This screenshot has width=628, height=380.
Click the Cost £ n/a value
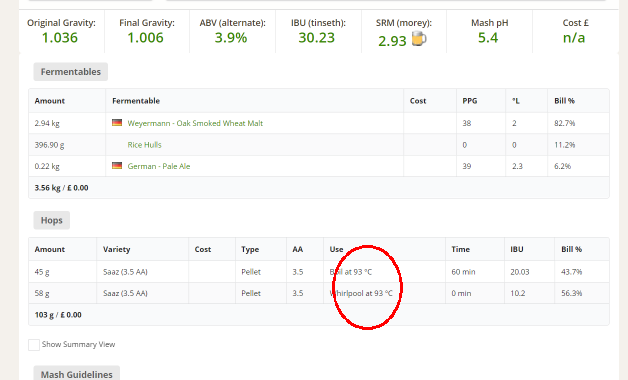574,38
